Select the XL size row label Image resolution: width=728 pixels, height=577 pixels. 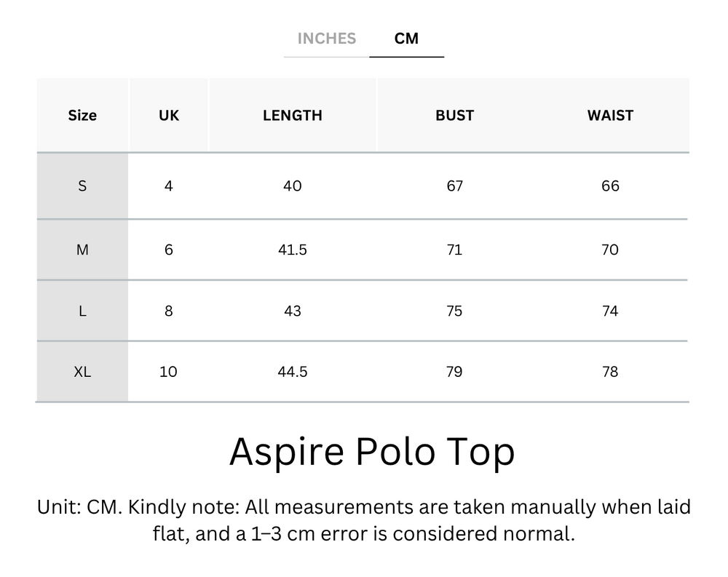82,372
